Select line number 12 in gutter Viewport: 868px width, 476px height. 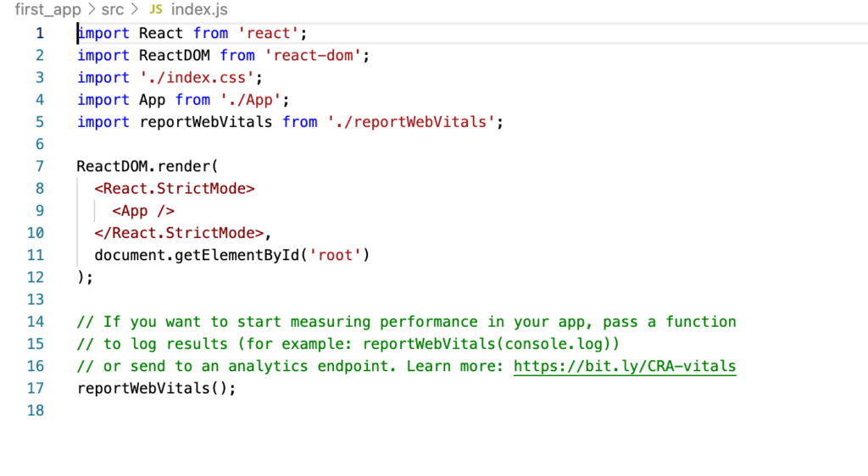(36, 278)
